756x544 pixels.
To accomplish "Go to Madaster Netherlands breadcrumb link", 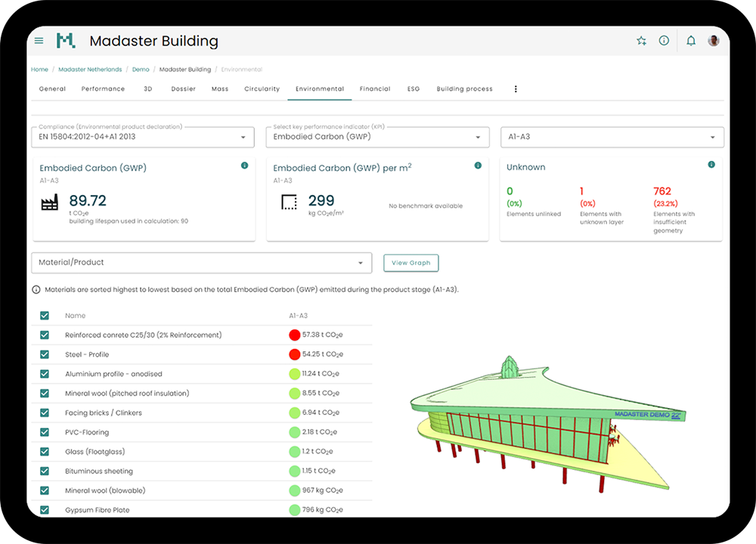I will 89,70.
